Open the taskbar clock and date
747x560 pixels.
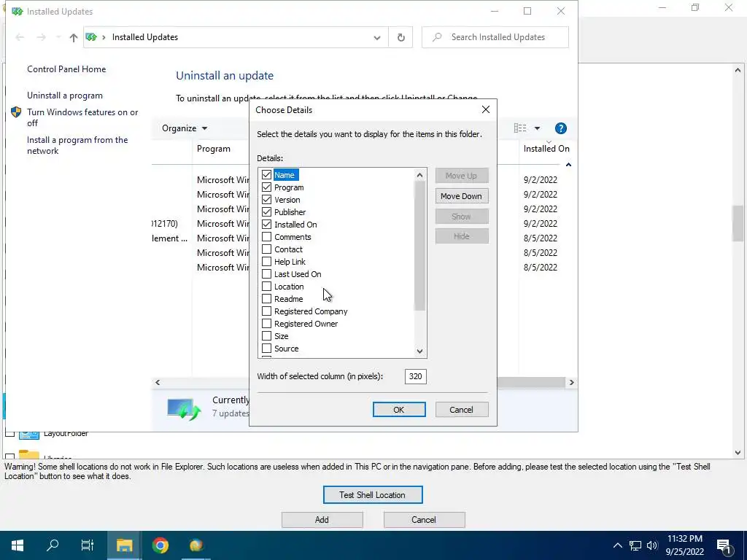click(x=684, y=545)
